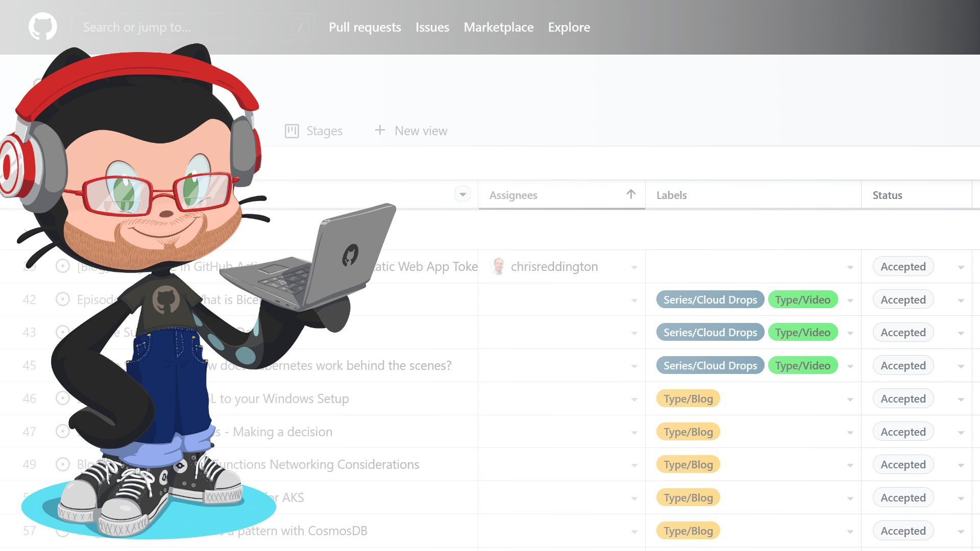This screenshot has height=551, width=980.
Task: Click chrisreddington assignee avatar
Action: [498, 266]
